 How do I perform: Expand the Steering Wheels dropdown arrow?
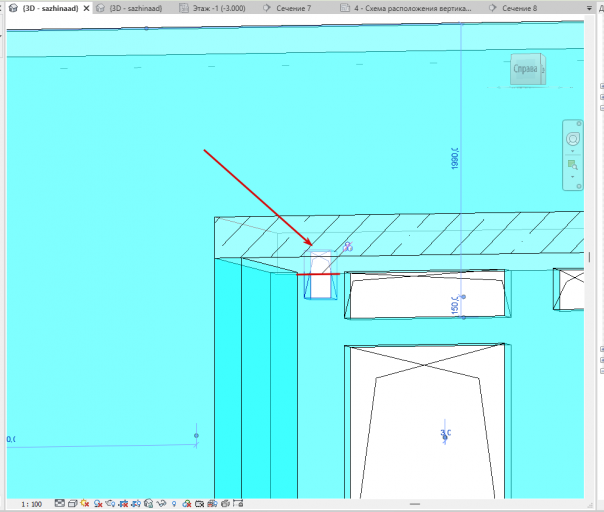pyautogui.click(x=573, y=151)
